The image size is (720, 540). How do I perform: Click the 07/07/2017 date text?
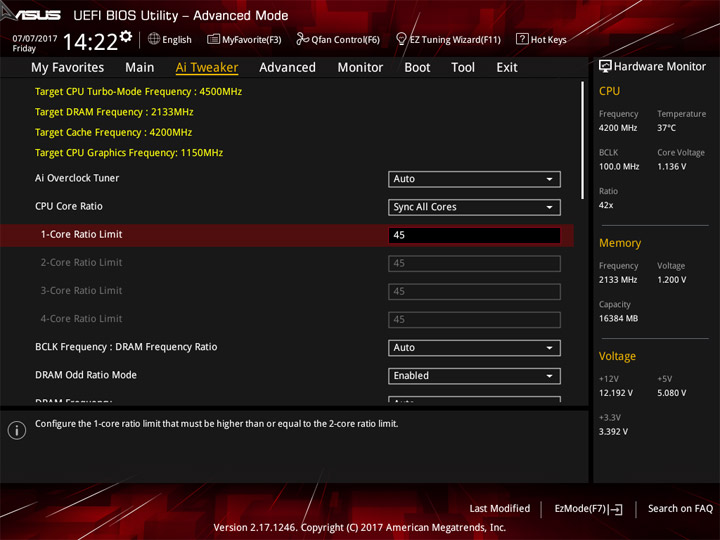(x=35, y=39)
